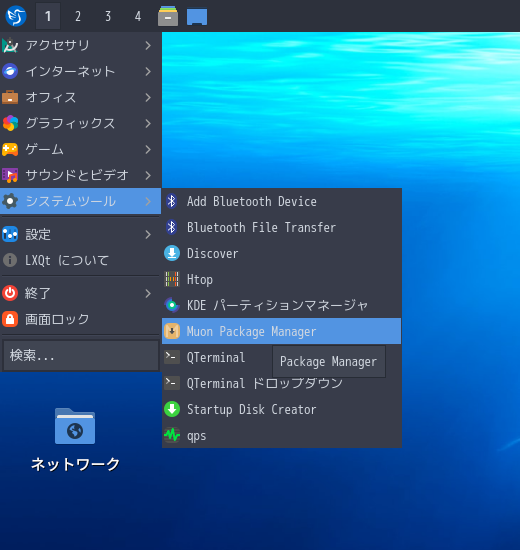This screenshot has width=520, height=550.
Task: Switch to workspace 3
Action: click(108, 16)
